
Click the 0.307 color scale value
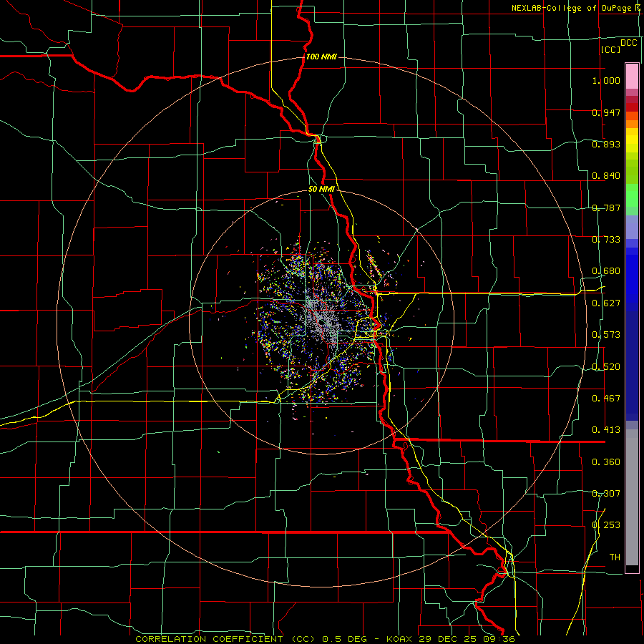(x=606, y=494)
